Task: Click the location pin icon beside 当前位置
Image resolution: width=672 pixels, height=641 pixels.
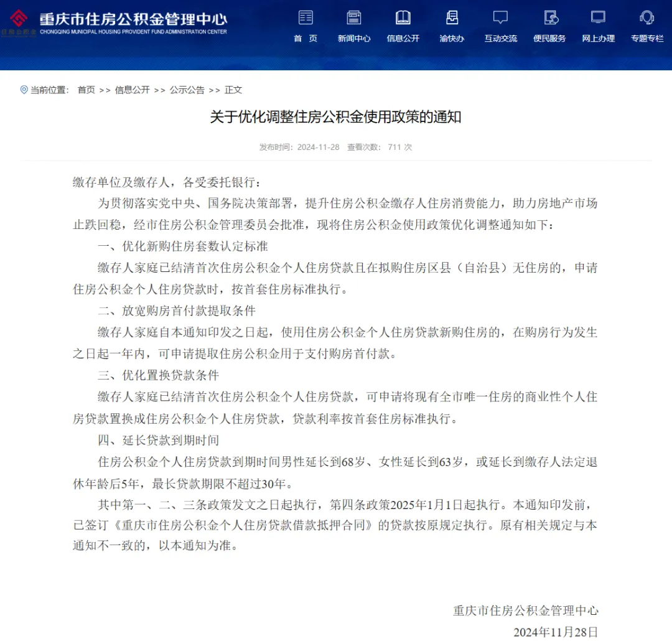Action: click(x=24, y=90)
